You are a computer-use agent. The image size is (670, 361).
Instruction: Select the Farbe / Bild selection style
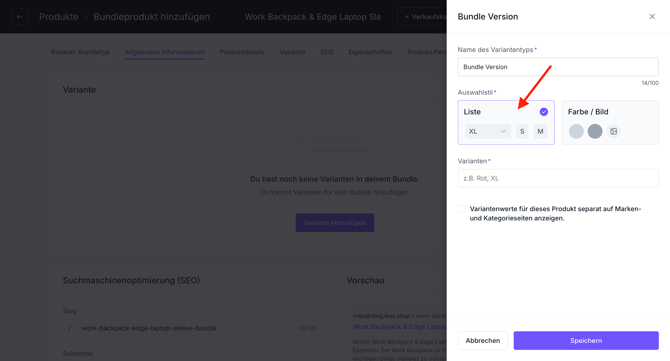[610, 123]
